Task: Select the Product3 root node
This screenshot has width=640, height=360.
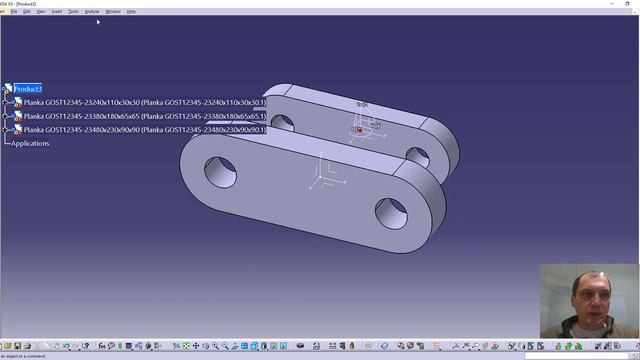Action: [28, 89]
